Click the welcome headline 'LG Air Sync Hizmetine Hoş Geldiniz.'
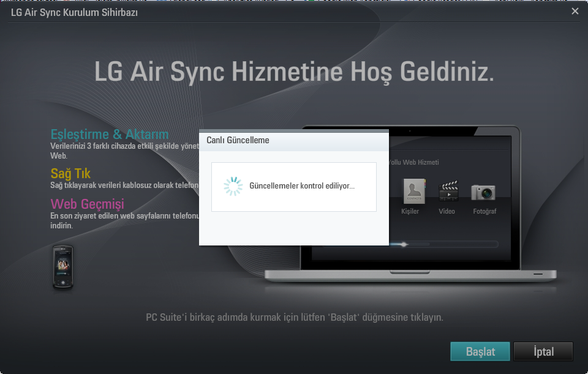Image resolution: width=588 pixels, height=374 pixels. coord(295,72)
